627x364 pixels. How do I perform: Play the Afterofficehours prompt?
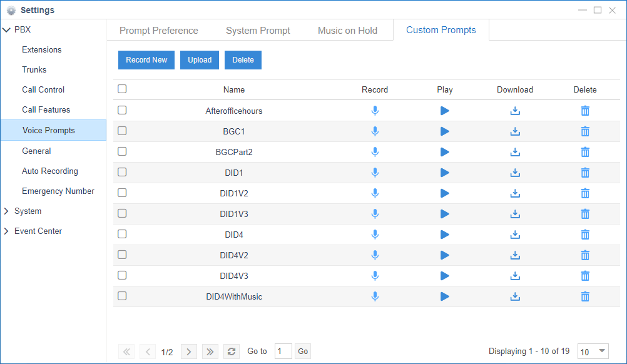(x=445, y=111)
